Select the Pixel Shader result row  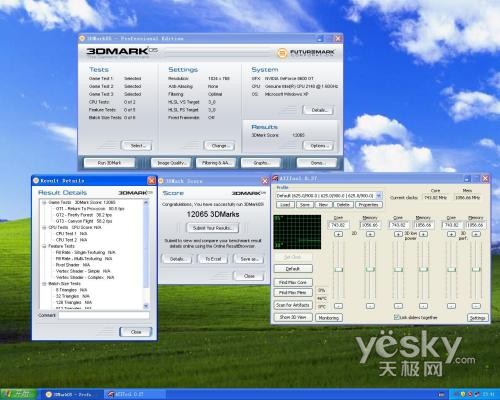[73, 265]
